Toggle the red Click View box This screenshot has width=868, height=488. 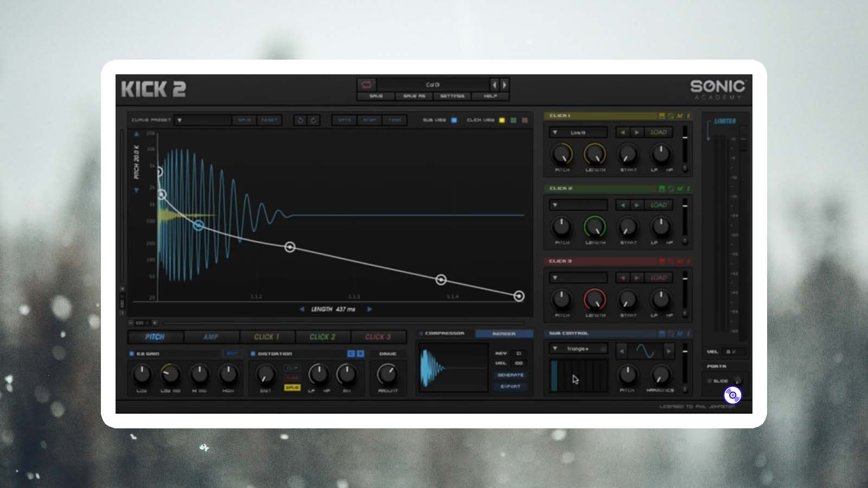click(x=525, y=120)
